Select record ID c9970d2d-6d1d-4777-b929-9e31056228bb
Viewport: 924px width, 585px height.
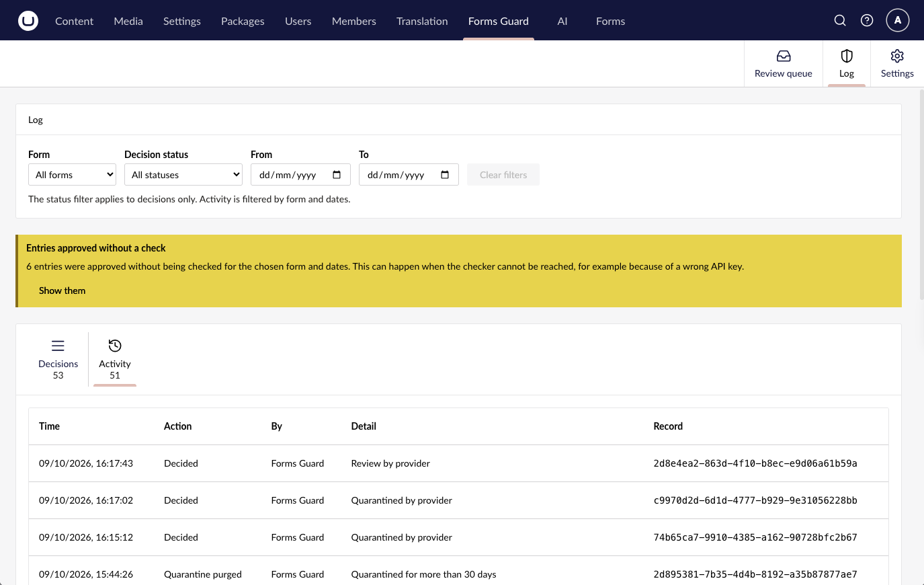(x=755, y=500)
